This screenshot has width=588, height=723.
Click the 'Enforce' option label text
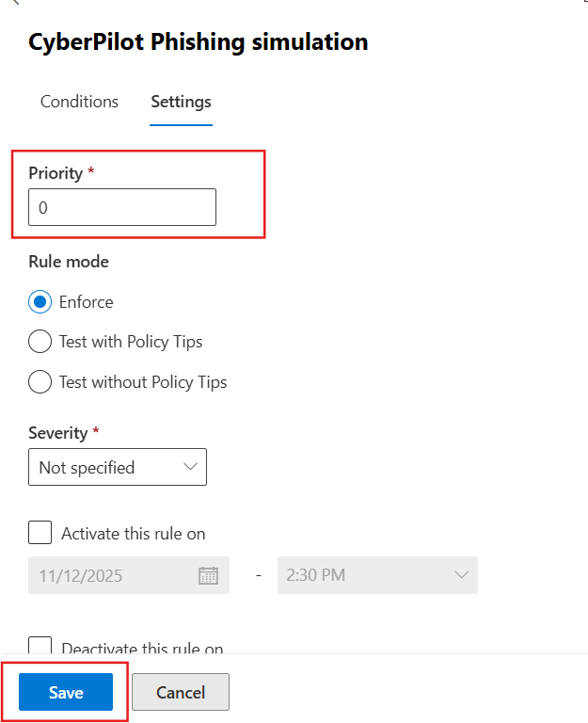pyautogui.click(x=86, y=302)
